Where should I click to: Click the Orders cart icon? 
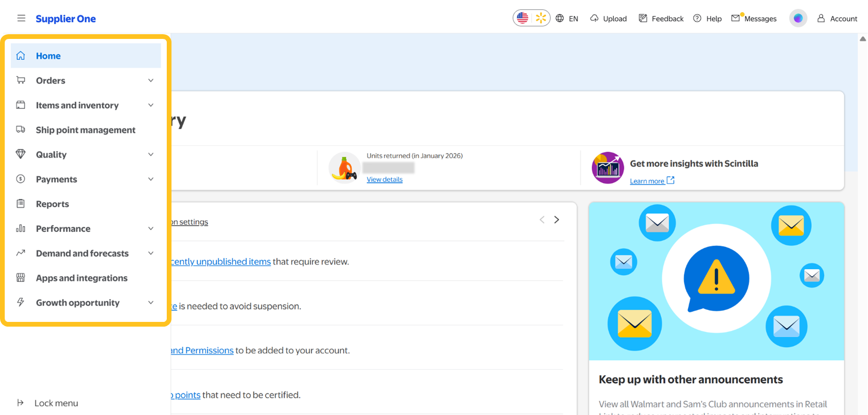[x=21, y=80]
